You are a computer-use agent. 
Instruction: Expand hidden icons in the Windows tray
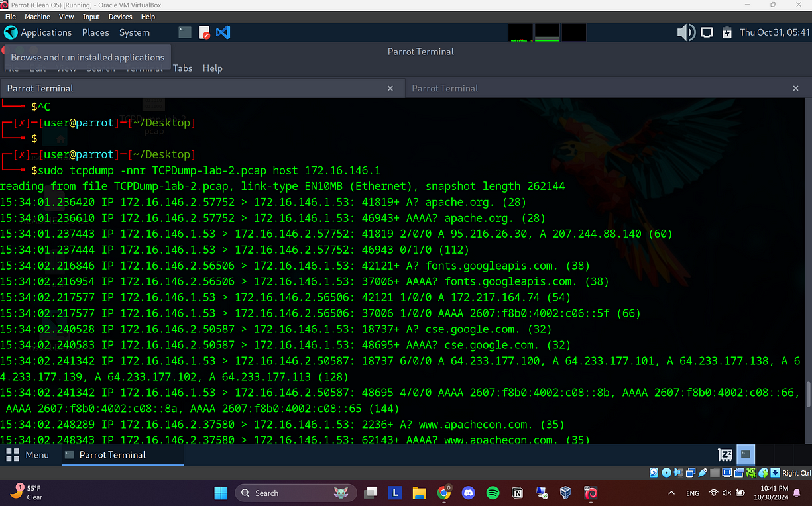point(671,493)
